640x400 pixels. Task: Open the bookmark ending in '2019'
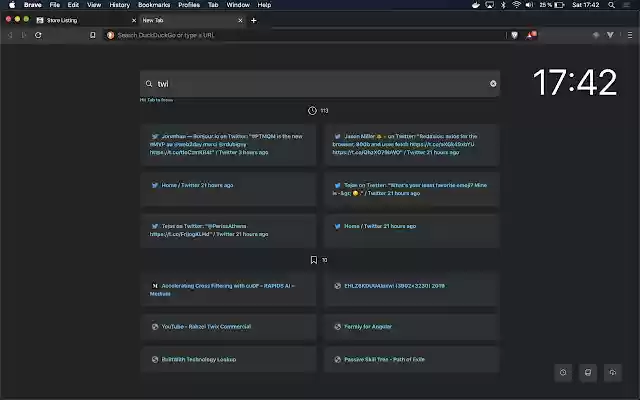pyautogui.click(x=412, y=289)
